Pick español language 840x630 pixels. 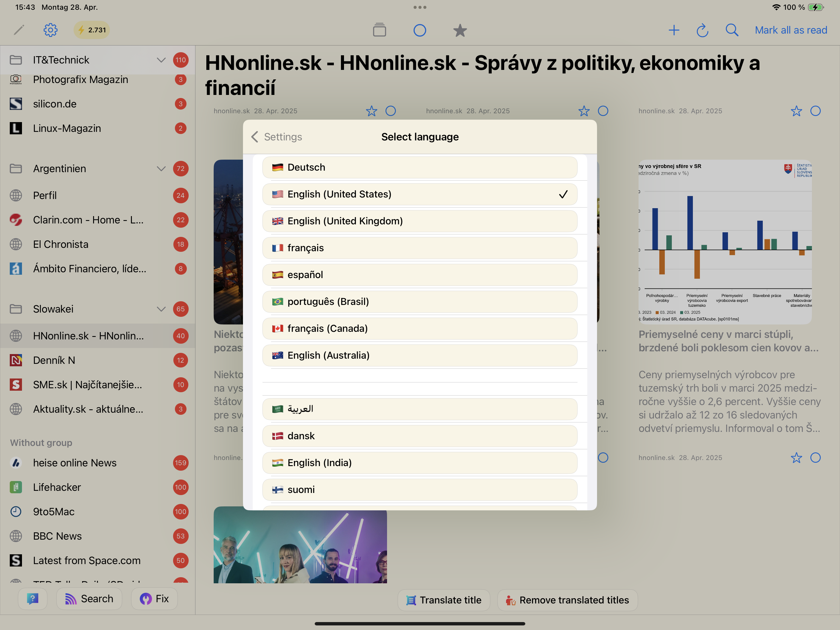point(420,275)
